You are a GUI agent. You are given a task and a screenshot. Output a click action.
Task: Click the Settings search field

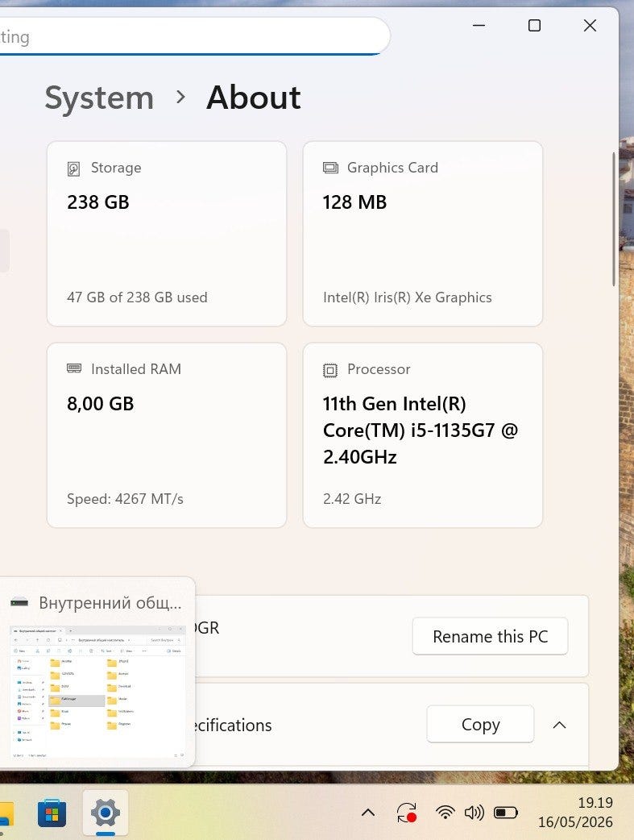click(x=195, y=36)
